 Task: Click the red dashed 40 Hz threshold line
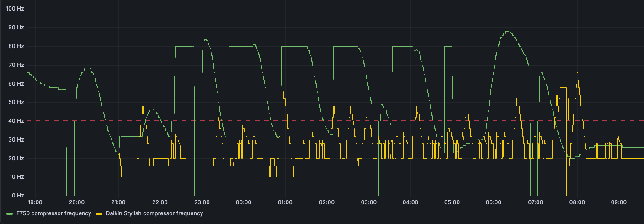pyautogui.click(x=335, y=121)
